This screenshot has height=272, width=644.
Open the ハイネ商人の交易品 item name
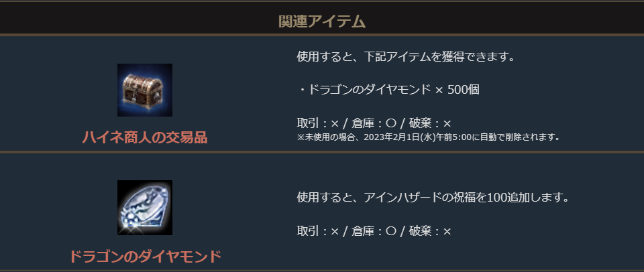click(145, 138)
